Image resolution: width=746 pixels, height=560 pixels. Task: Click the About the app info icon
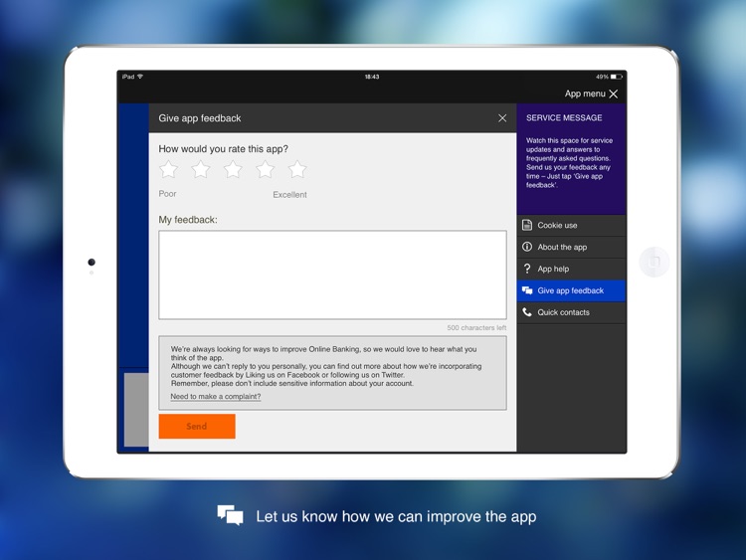(x=527, y=247)
